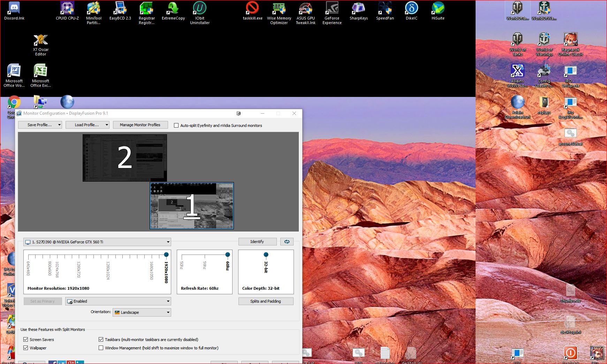Image resolution: width=607 pixels, height=364 pixels.
Task: Select monitor 2 in the layout preview
Action: point(124,158)
